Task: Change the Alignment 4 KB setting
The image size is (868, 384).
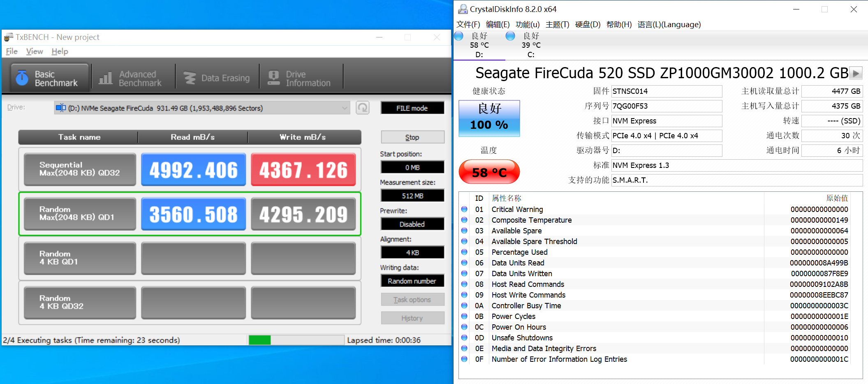Action: [412, 253]
